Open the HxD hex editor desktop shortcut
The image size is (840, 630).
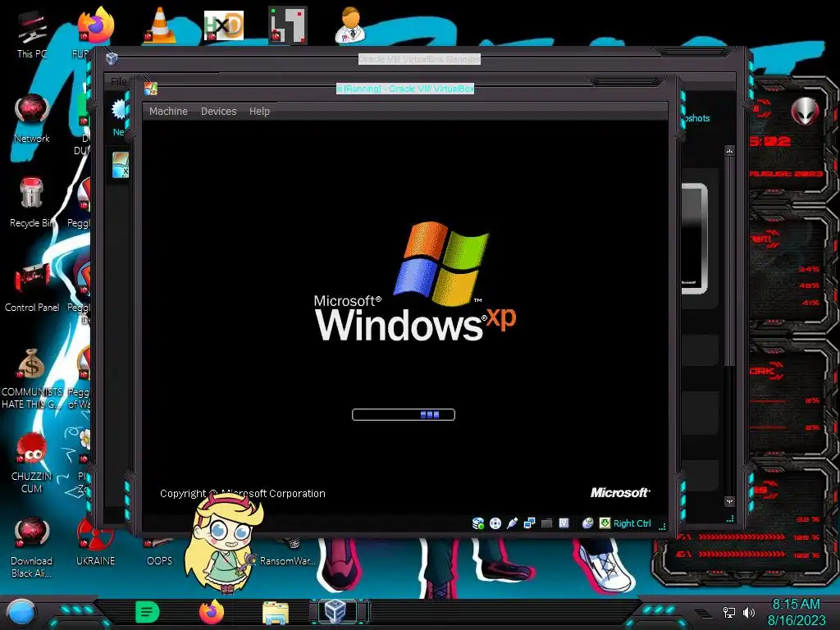223,25
